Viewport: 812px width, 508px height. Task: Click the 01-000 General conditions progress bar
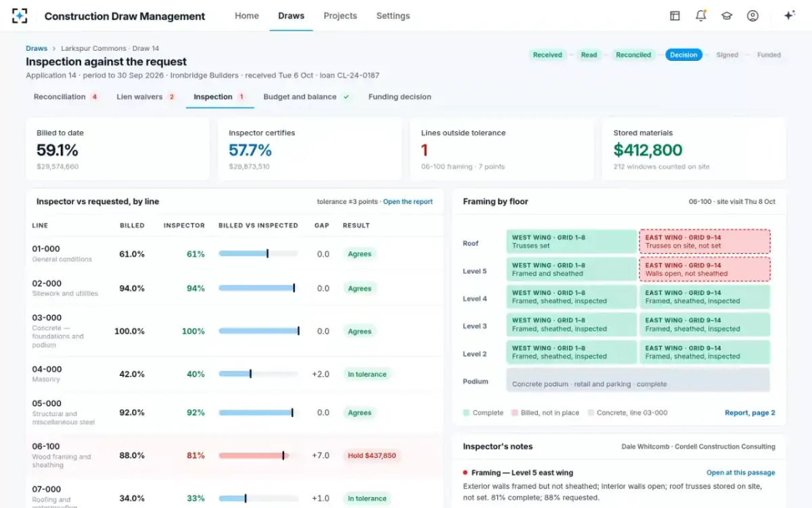point(258,254)
